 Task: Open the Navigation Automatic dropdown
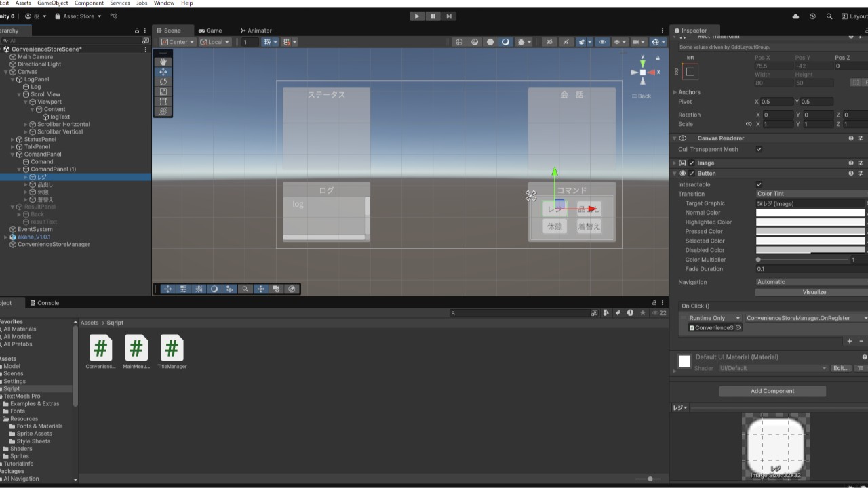[812, 282]
